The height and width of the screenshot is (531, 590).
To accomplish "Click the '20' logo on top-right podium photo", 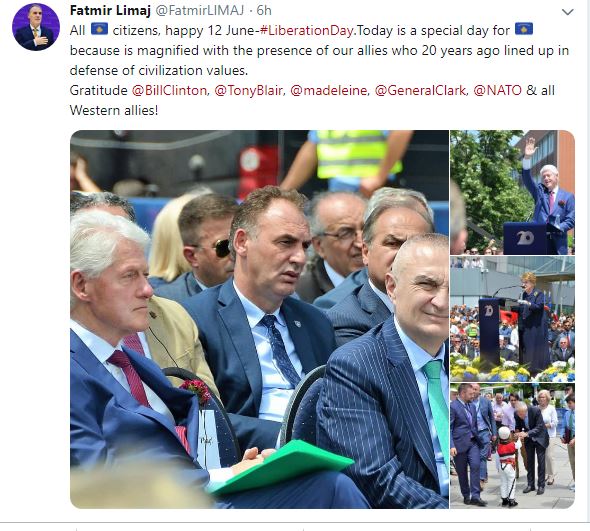I will [x=525, y=238].
